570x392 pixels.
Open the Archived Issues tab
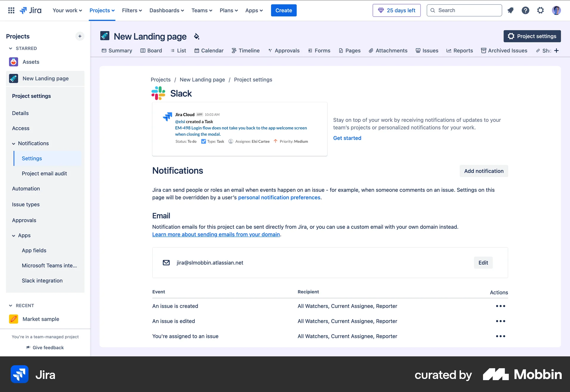point(504,50)
